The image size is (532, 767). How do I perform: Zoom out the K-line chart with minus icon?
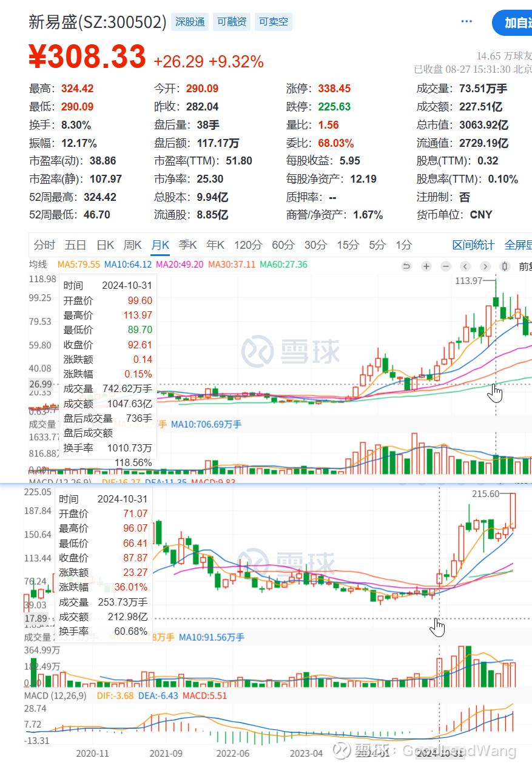(446, 266)
